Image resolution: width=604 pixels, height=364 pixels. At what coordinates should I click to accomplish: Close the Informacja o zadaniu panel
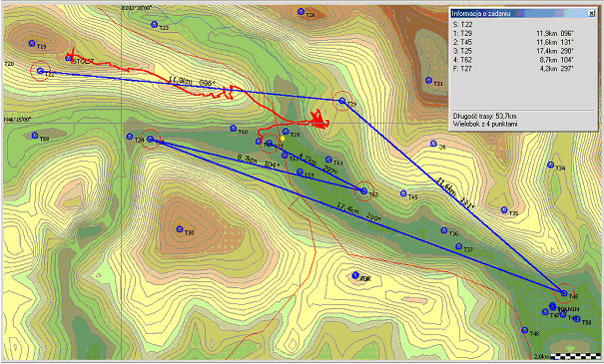(592, 14)
